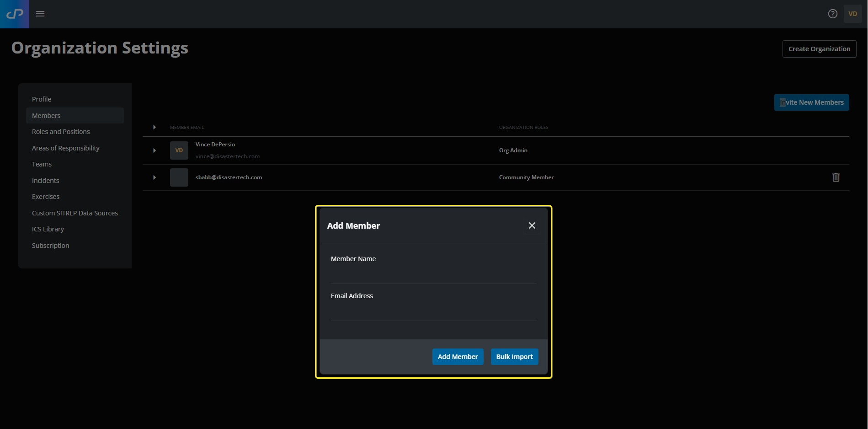This screenshot has width=868, height=429.
Task: Navigate to Incidents settings
Action: pyautogui.click(x=75, y=181)
